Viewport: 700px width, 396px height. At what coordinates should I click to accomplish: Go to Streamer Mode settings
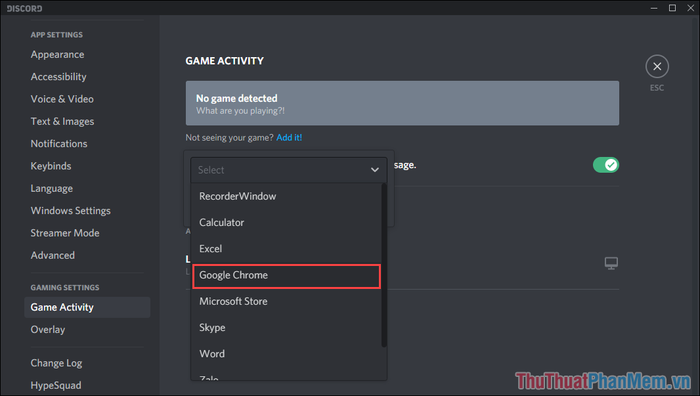[65, 233]
